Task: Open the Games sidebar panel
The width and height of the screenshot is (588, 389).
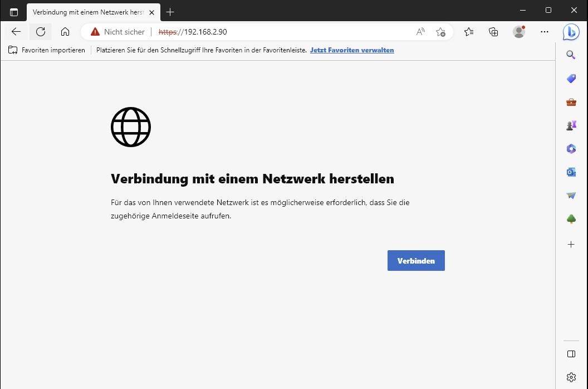Action: coord(571,125)
